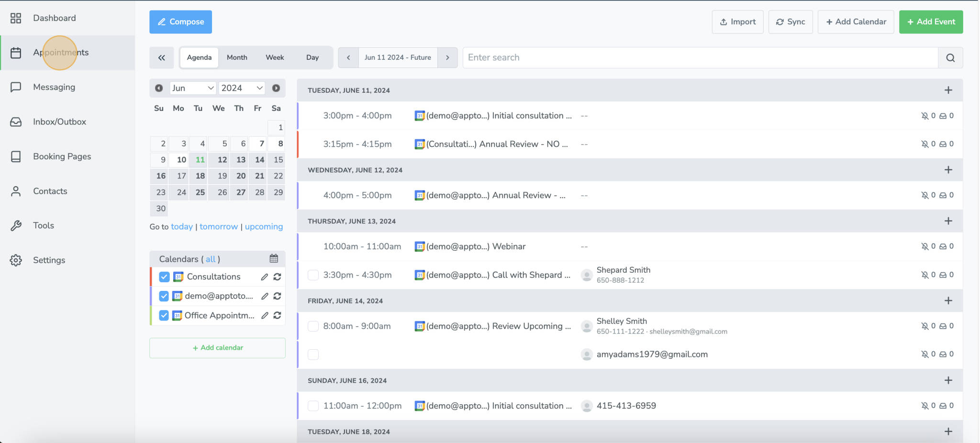Click the search magnifier icon

[x=950, y=57]
